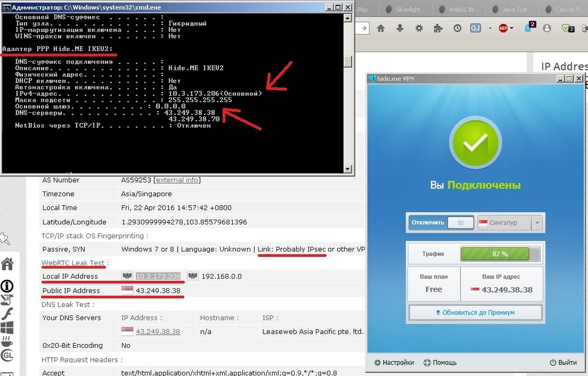
Task: Click the 43.249.38.38 address under Ваш IP адрес
Action: (x=507, y=290)
